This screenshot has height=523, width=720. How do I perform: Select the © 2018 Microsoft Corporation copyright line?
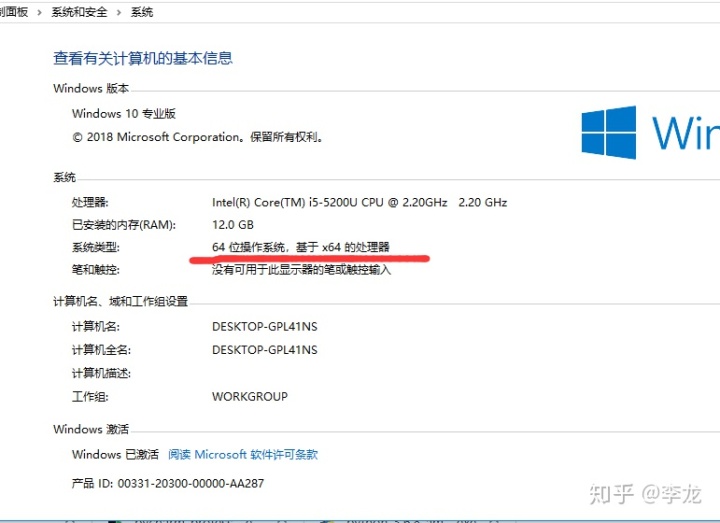198,137
